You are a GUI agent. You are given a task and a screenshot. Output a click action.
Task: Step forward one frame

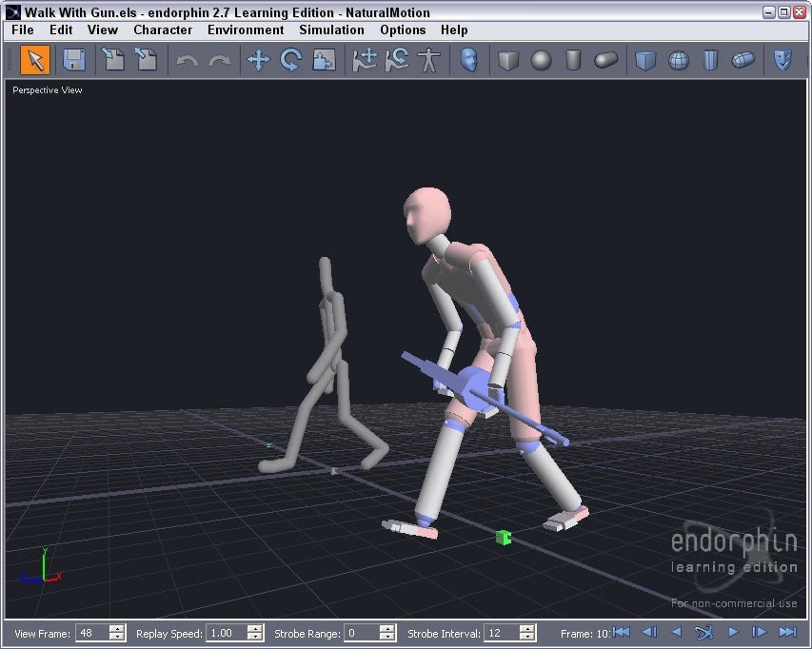[760, 632]
